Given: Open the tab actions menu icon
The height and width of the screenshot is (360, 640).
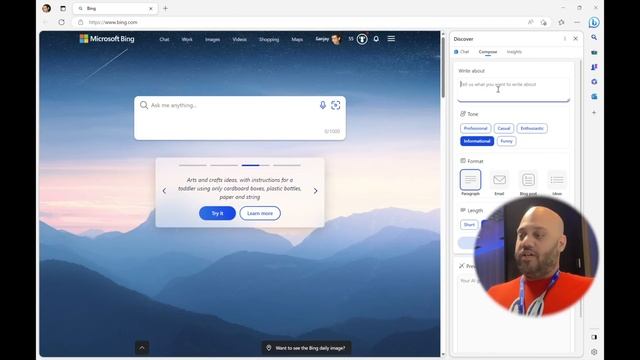Looking at the screenshot, I should pos(63,8).
